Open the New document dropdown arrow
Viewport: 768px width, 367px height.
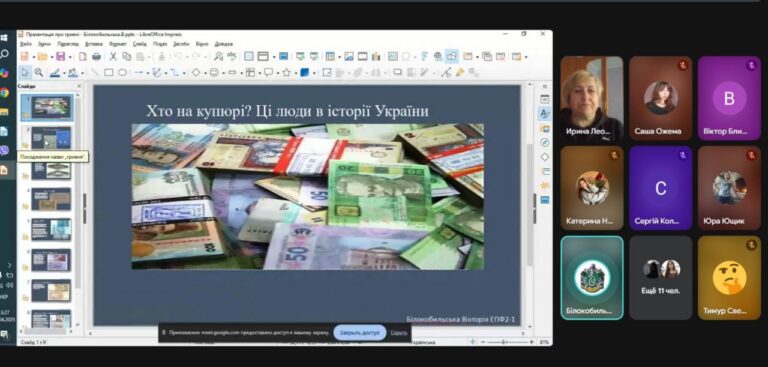pyautogui.click(x=34, y=57)
